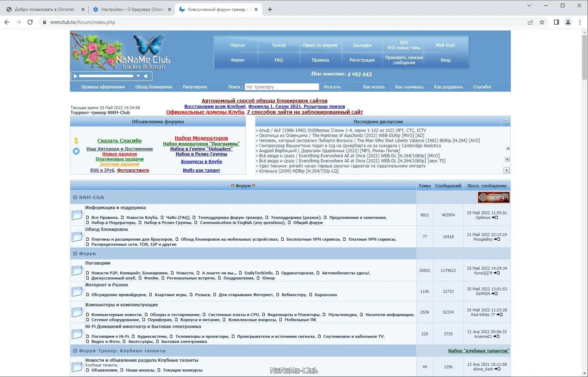Open the Набор Модераторов link
Image resolution: width=588 pixels, height=377 pixels.
point(201,138)
